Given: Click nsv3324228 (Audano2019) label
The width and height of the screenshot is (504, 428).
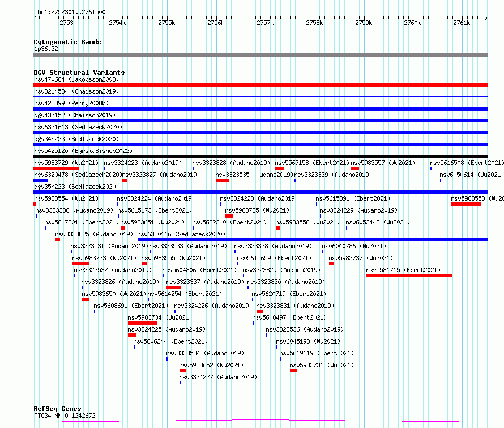Looking at the screenshot, I should click(x=259, y=198).
